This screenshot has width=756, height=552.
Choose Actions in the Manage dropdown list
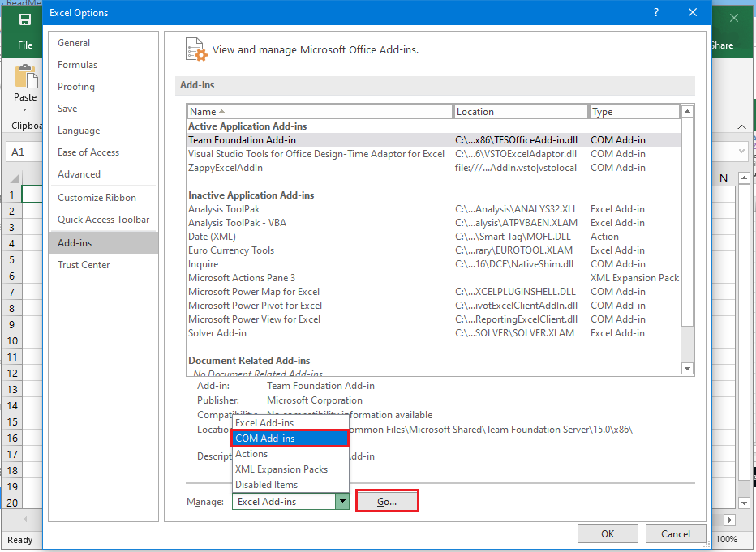point(290,454)
